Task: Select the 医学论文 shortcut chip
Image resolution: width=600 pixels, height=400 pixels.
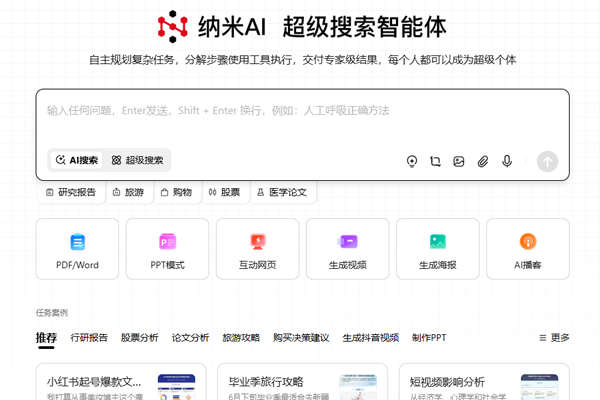Action: click(282, 192)
